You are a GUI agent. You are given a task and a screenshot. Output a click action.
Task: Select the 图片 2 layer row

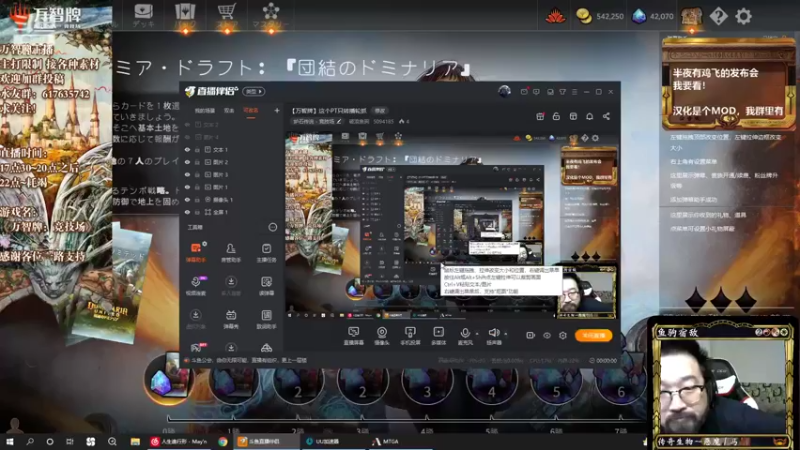tap(231, 162)
